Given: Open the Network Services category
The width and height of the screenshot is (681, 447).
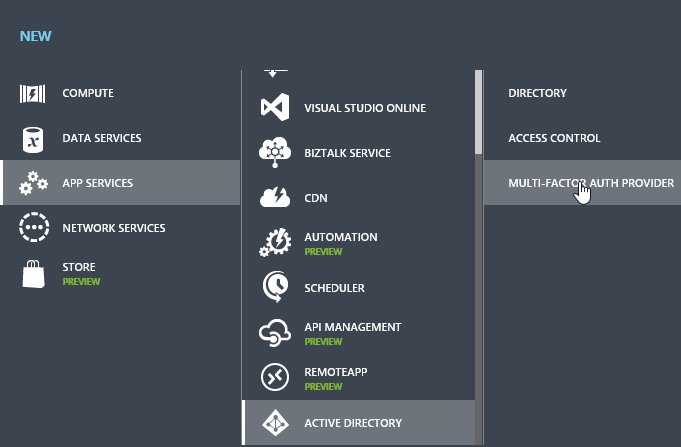Looking at the screenshot, I should click(114, 228).
